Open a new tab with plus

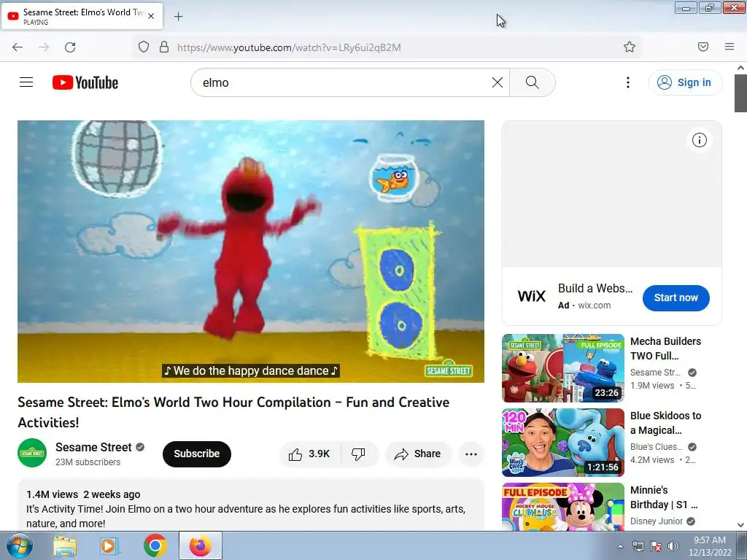tap(178, 17)
